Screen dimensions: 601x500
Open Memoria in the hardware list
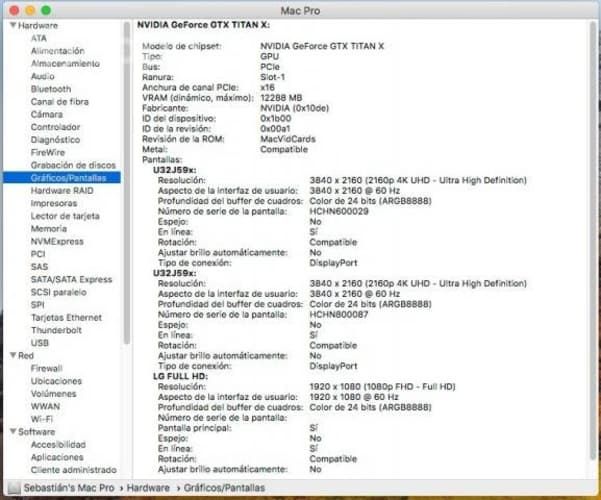pos(49,228)
